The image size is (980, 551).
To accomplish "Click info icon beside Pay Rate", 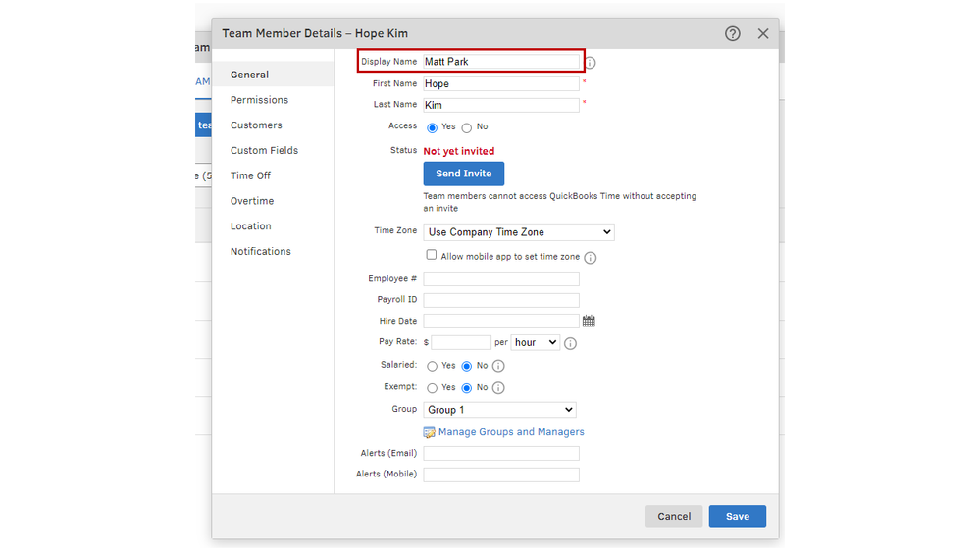I will [570, 343].
